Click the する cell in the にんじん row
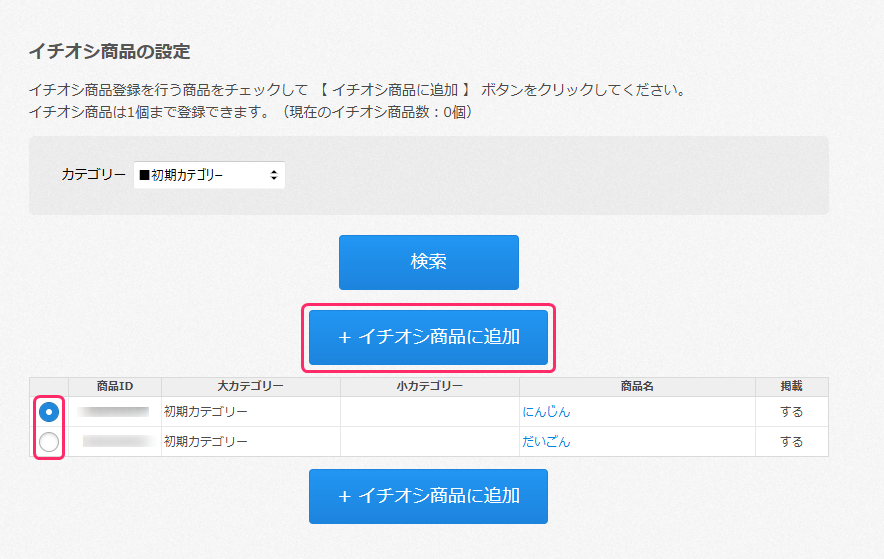The width and height of the screenshot is (884, 559). coord(791,412)
